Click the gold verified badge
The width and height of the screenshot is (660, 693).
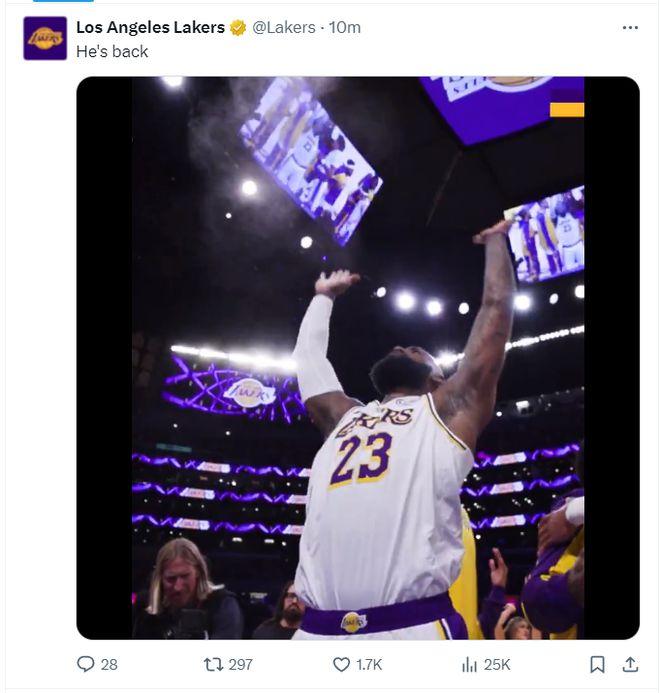tap(238, 28)
